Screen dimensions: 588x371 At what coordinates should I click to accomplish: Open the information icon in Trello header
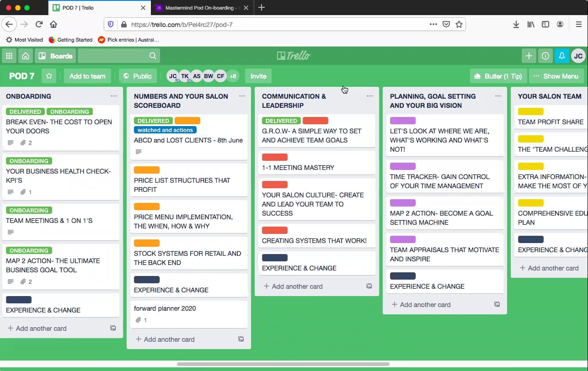click(x=545, y=56)
